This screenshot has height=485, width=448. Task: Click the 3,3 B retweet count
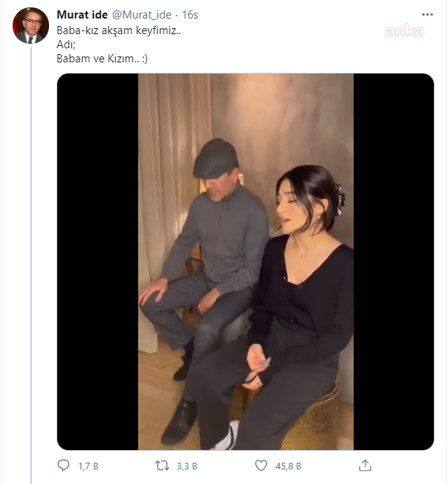coord(187,466)
